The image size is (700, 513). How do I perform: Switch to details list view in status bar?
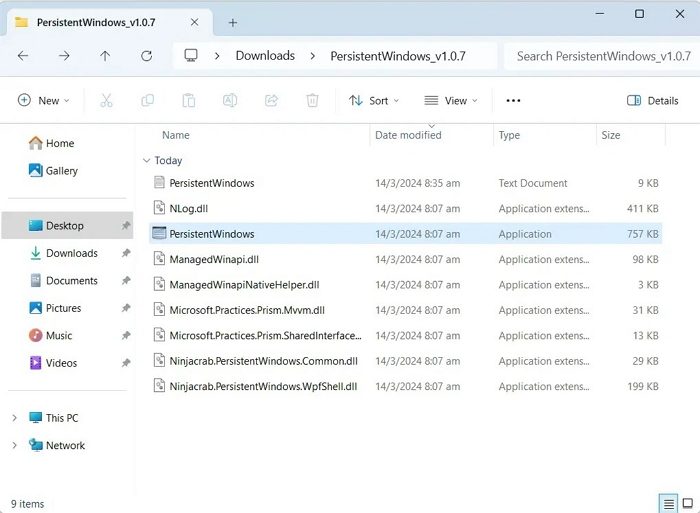(x=667, y=503)
